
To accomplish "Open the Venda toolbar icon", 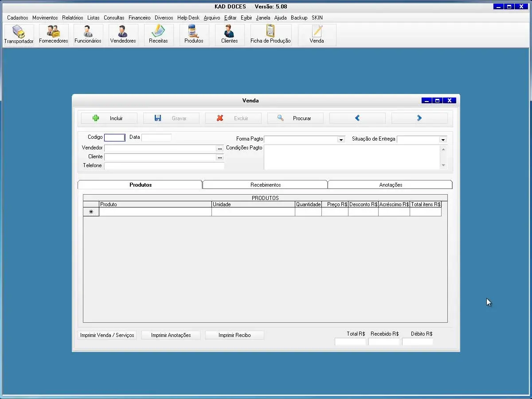I will point(317,35).
